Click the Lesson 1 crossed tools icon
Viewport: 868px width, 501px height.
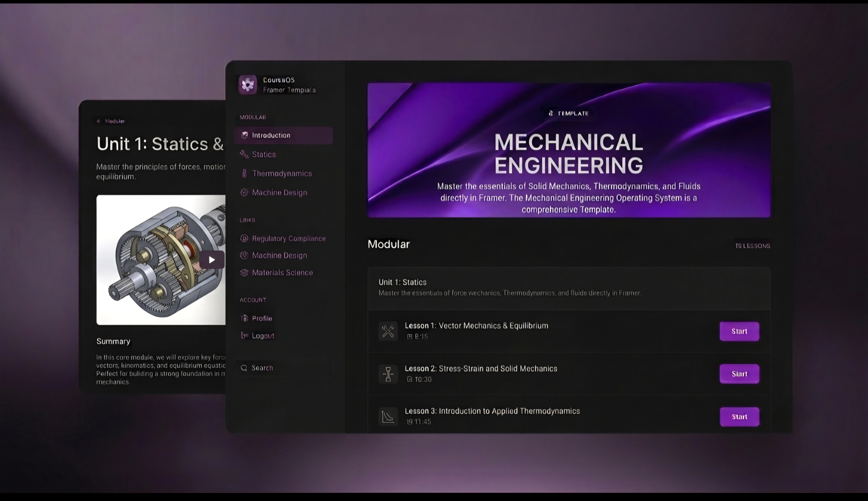tap(388, 331)
